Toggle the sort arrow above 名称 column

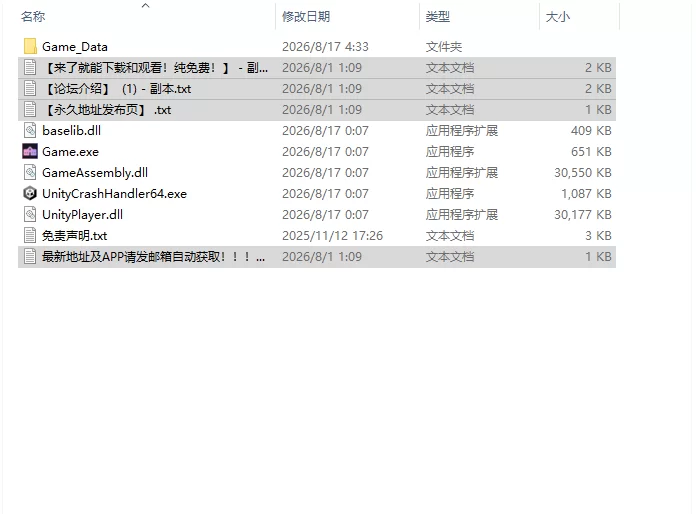[146, 5]
